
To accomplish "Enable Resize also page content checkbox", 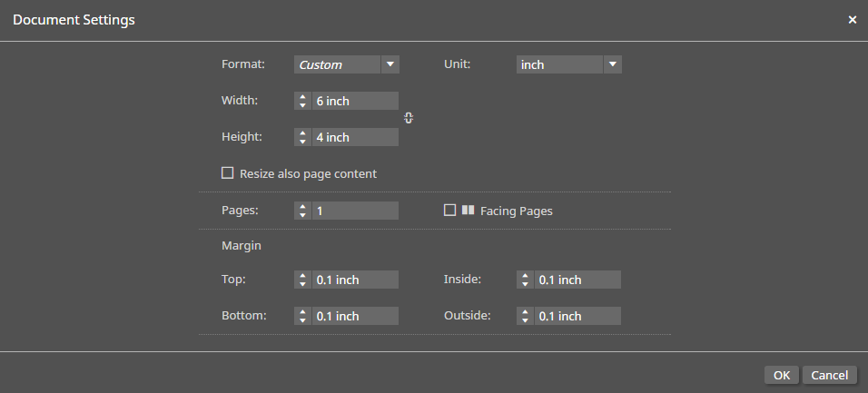I will tap(228, 173).
